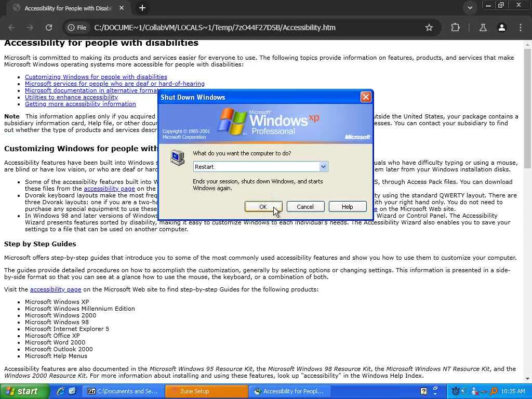
Task: Click the help question-mark taskbar icon
Action: [x=423, y=391]
